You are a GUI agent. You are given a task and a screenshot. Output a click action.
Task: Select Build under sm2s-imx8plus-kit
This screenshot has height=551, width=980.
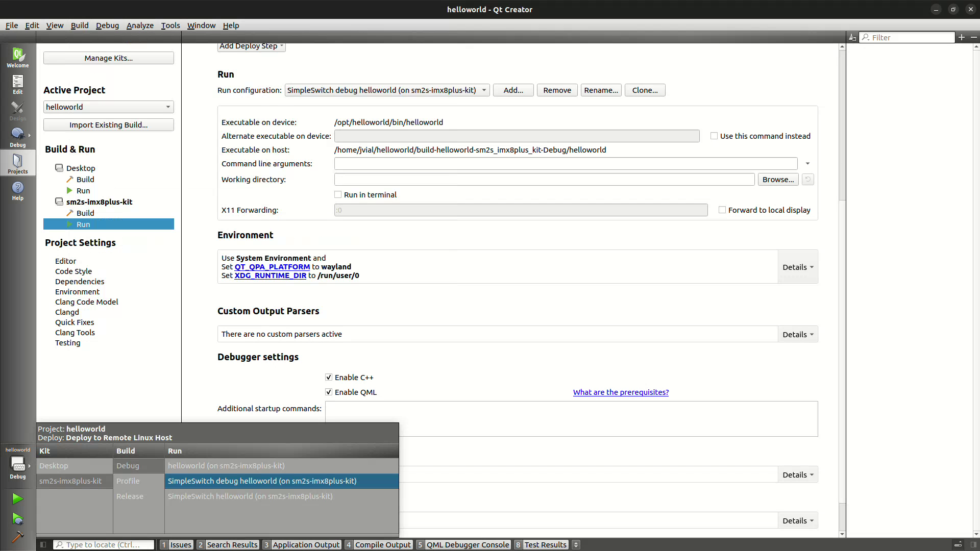coord(85,213)
